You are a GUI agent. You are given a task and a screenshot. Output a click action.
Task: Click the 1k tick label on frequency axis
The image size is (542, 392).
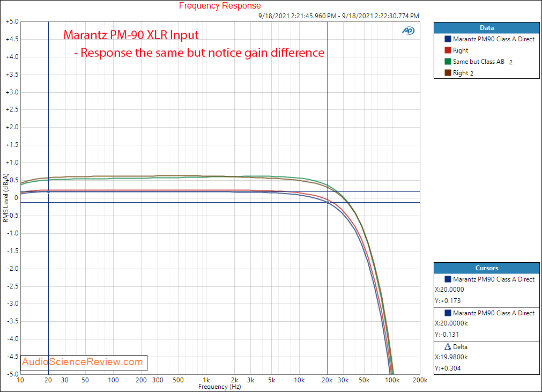click(x=206, y=380)
